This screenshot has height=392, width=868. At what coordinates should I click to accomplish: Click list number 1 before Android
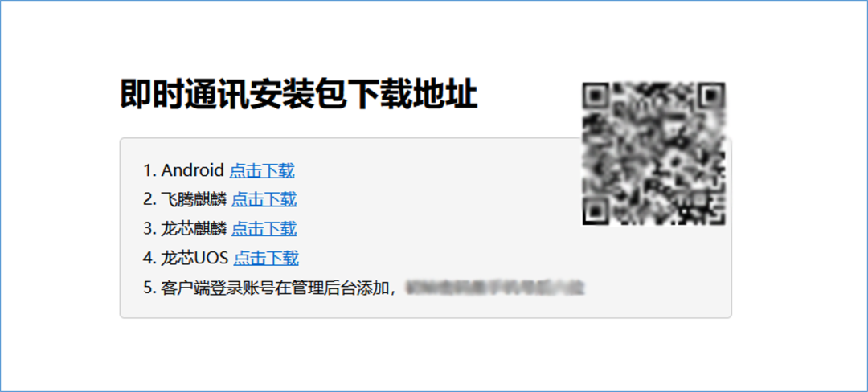(x=149, y=171)
